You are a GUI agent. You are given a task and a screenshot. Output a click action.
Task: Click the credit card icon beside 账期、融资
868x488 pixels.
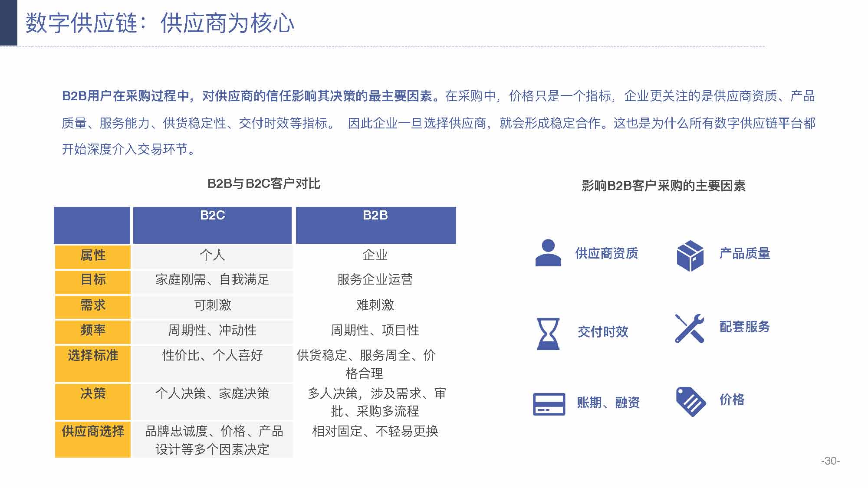click(549, 404)
